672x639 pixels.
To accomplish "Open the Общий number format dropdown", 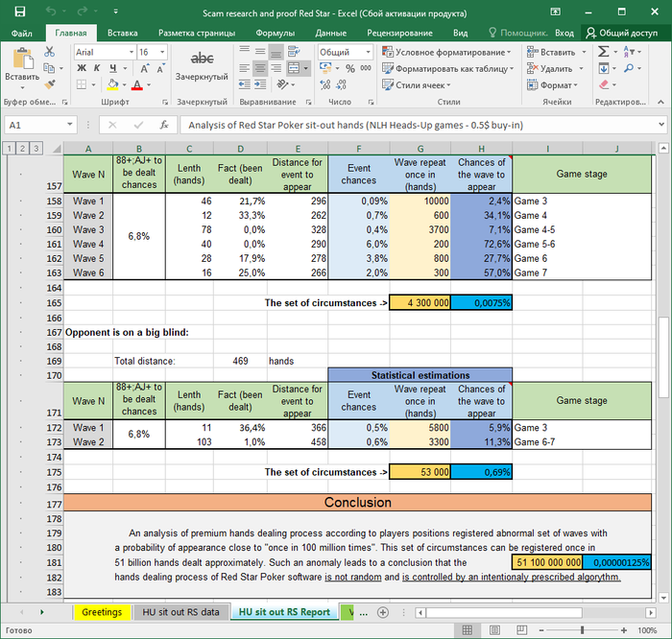I will coord(368,52).
